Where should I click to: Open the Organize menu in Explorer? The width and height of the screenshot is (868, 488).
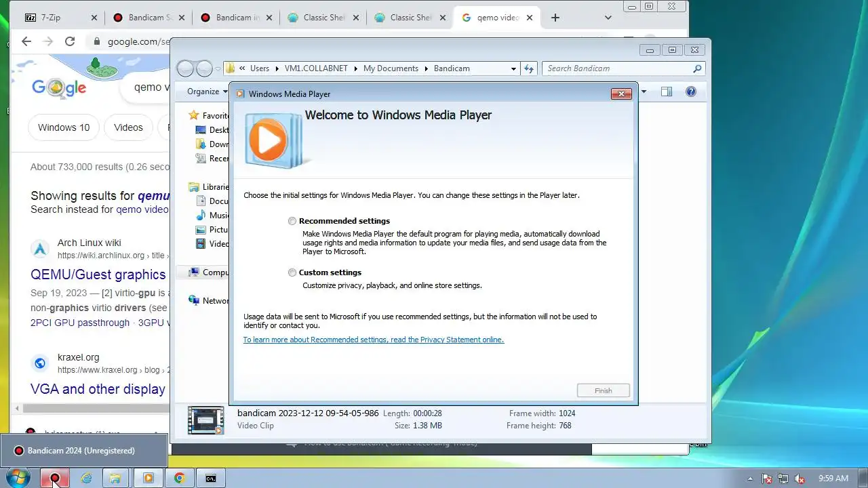[x=208, y=91]
